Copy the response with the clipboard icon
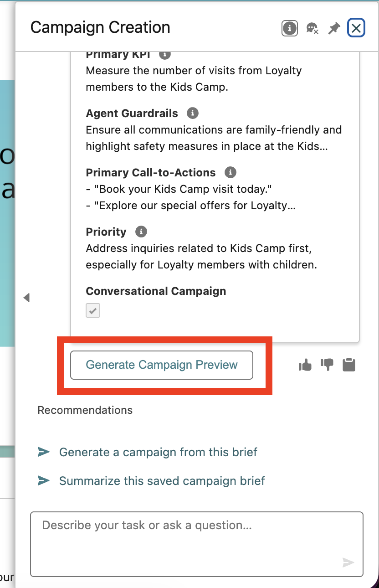Image resolution: width=379 pixels, height=588 pixels. 349,365
